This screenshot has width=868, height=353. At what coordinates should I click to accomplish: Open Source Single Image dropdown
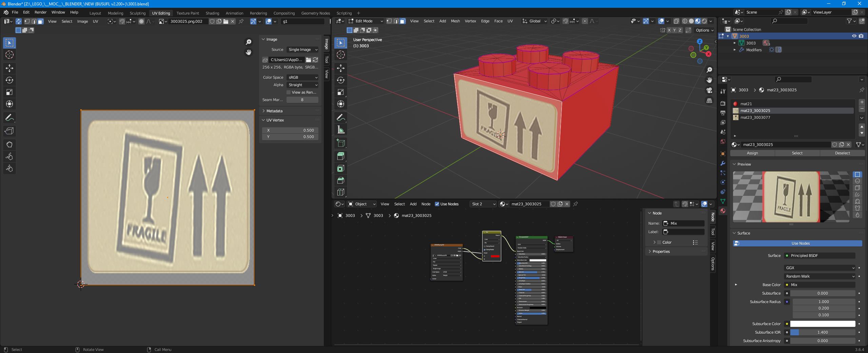point(302,50)
